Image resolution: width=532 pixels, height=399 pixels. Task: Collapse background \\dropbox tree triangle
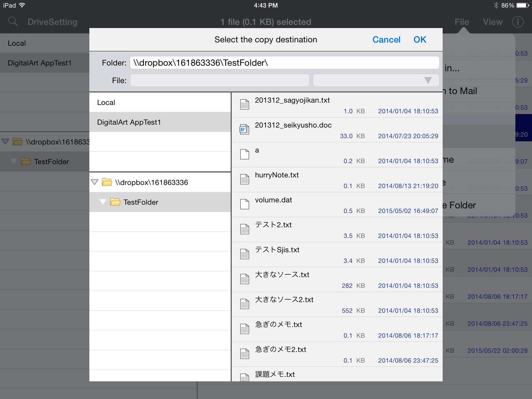pos(5,142)
